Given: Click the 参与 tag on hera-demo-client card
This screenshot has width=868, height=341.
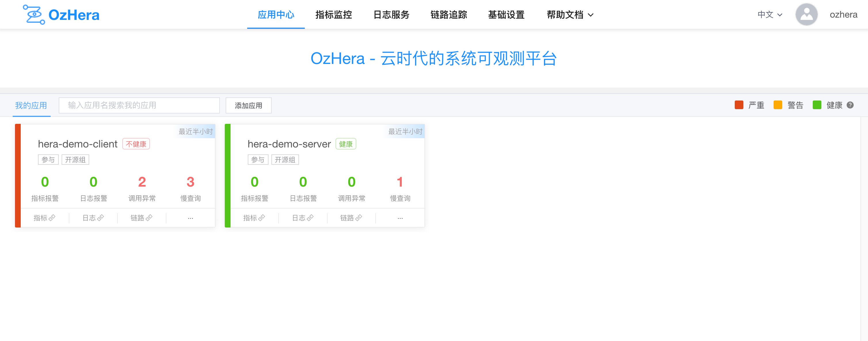Looking at the screenshot, I should click(x=48, y=160).
